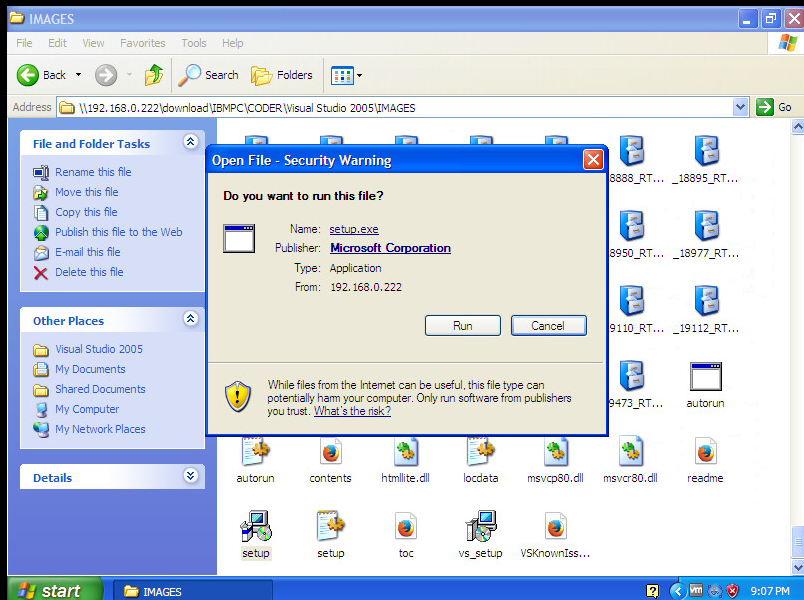
Task: Open the File menu
Action: pyautogui.click(x=24, y=43)
